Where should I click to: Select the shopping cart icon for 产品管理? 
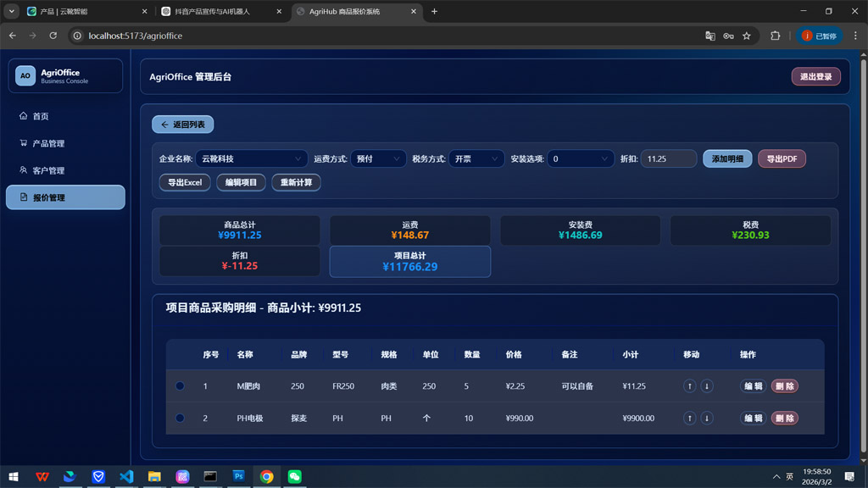pyautogui.click(x=21, y=143)
